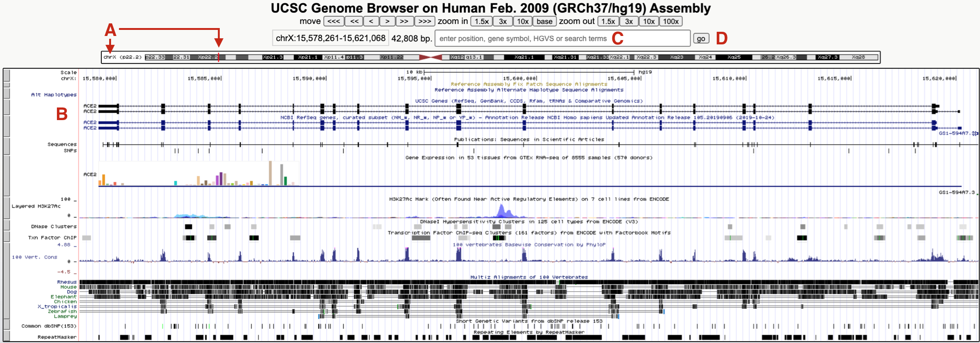Click the single '>' move right button

click(x=387, y=21)
